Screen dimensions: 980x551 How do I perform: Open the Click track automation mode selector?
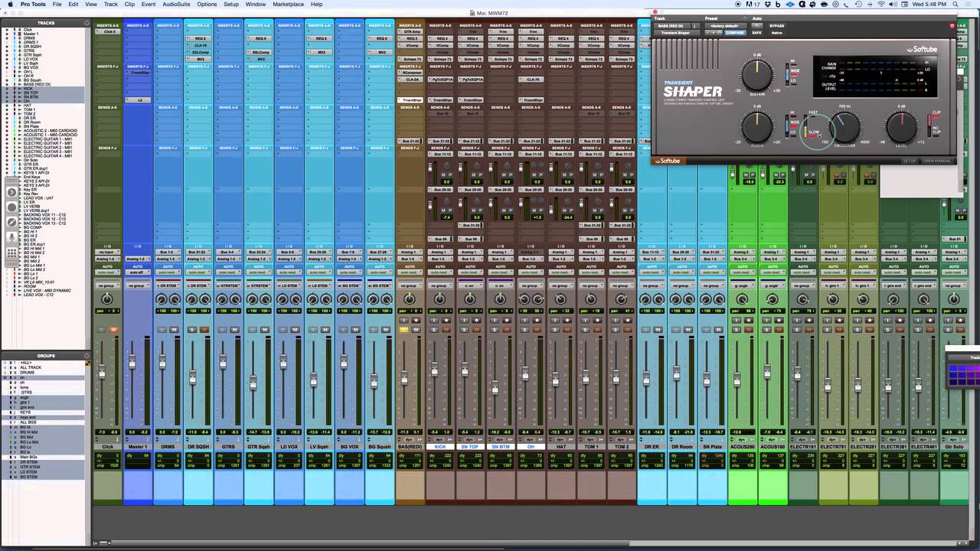107,272
